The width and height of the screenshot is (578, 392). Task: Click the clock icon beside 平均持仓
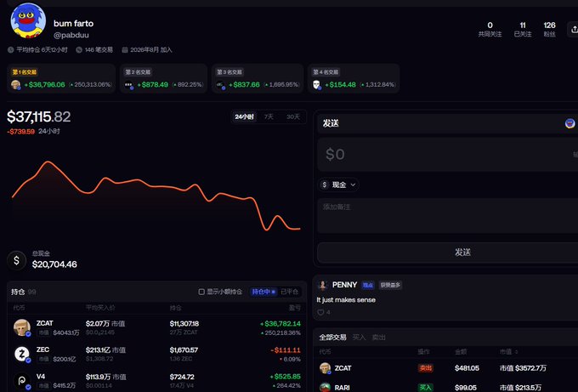[11, 50]
